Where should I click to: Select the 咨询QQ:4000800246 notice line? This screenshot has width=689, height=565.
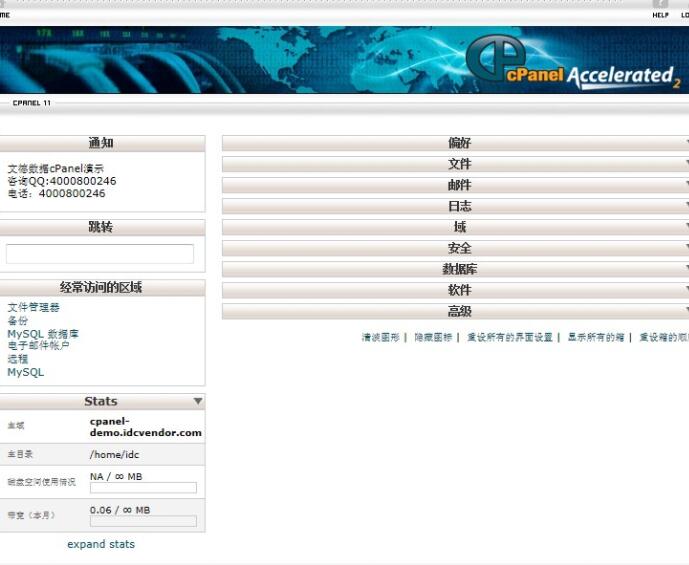click(62, 181)
